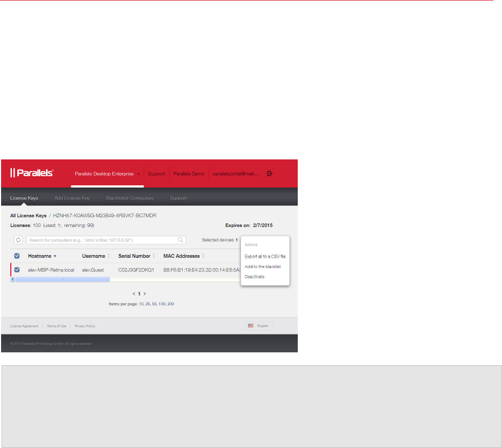Sort by MAC Addresses column
Viewport: 502px width, 448px height.
(x=184, y=256)
